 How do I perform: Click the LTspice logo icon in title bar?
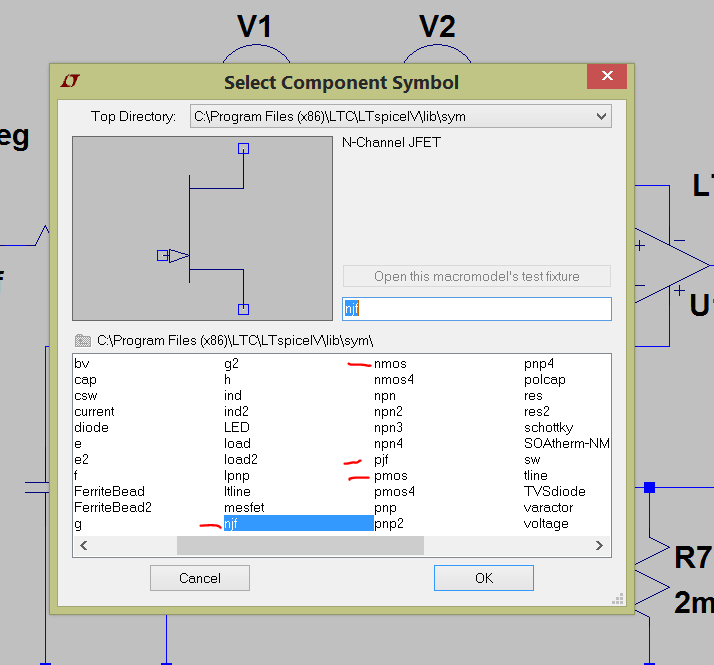[x=70, y=81]
